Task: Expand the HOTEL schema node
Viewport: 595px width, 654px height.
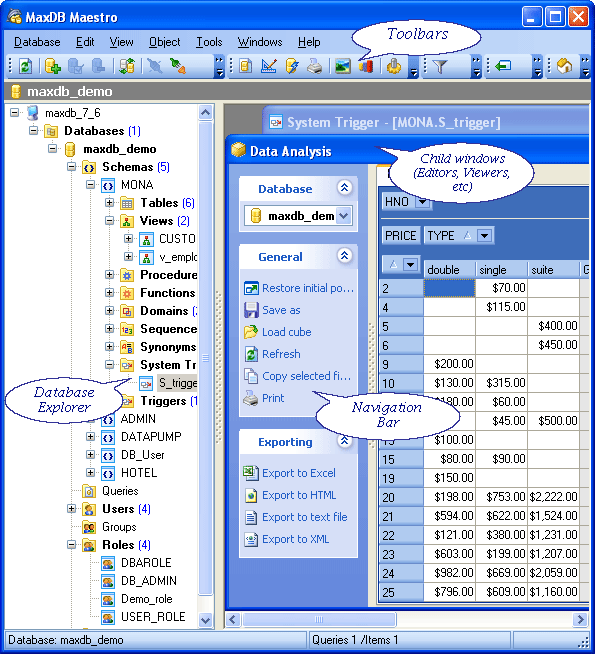Action: (x=90, y=473)
